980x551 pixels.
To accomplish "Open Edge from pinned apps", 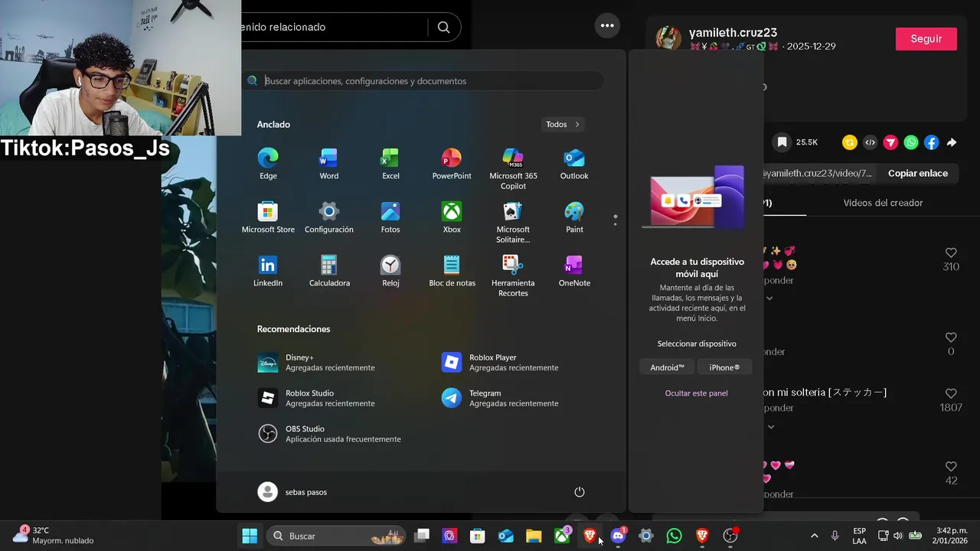I will 268,165.
